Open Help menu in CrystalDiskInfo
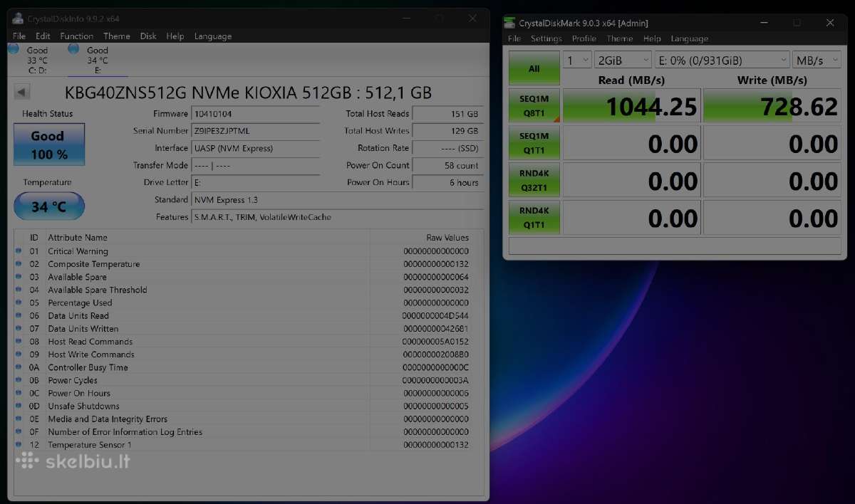This screenshot has height=504, width=855. coord(175,36)
